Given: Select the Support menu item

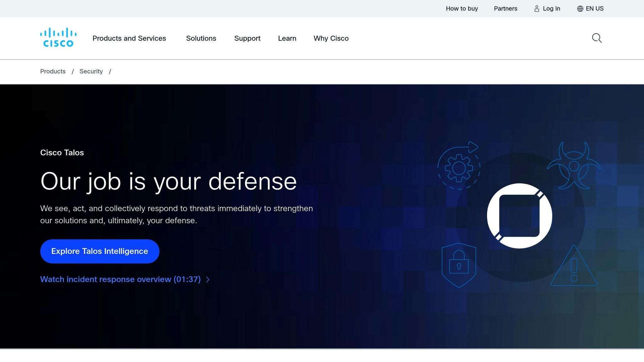Looking at the screenshot, I should click(247, 38).
